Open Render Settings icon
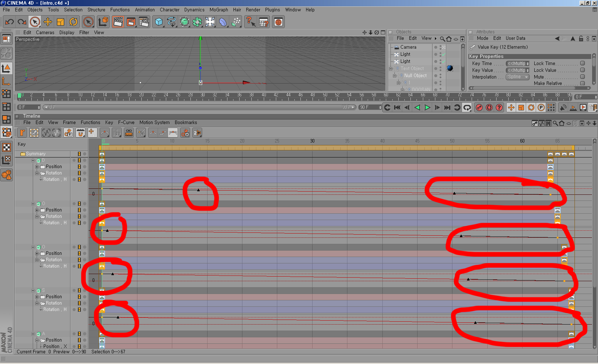 [144, 22]
